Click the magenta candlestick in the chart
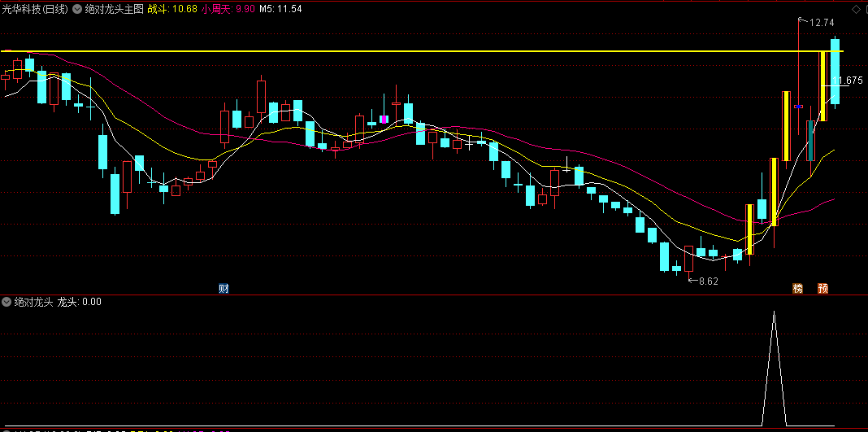 [x=384, y=119]
